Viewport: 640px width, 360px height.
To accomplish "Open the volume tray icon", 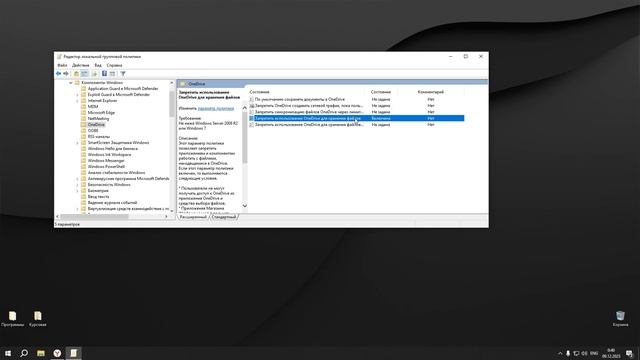I will pos(584,353).
